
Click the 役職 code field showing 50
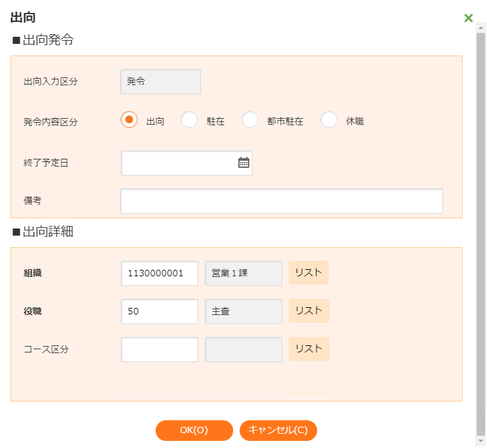pyautogui.click(x=160, y=311)
